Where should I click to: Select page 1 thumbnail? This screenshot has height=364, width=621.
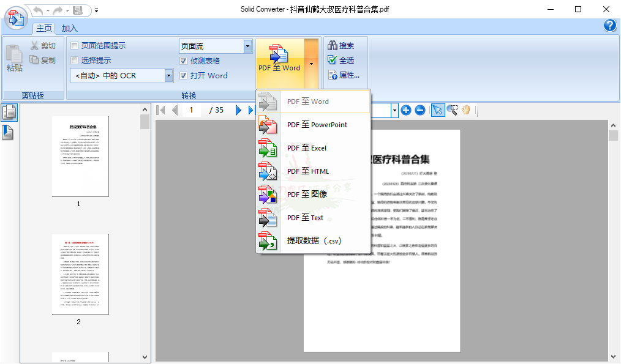80,156
